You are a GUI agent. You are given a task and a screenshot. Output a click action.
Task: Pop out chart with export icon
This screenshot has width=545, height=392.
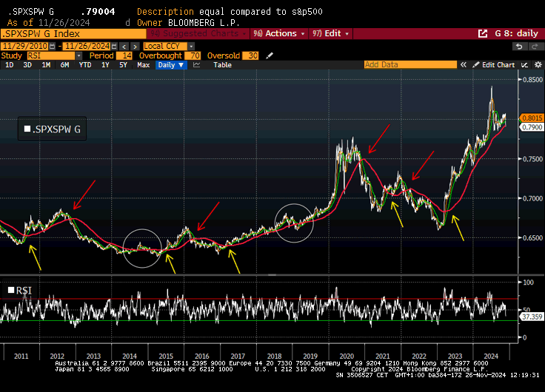[483, 34]
